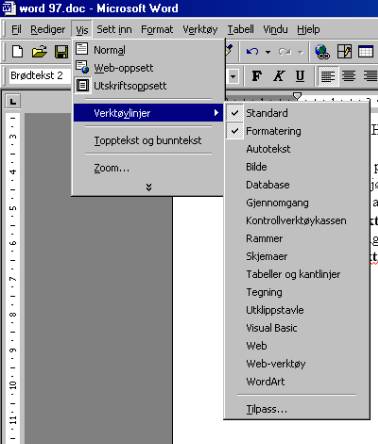Screen dimensions: 378x444
Task: Uncheck the Formatering toolbar
Action: (x=297, y=131)
